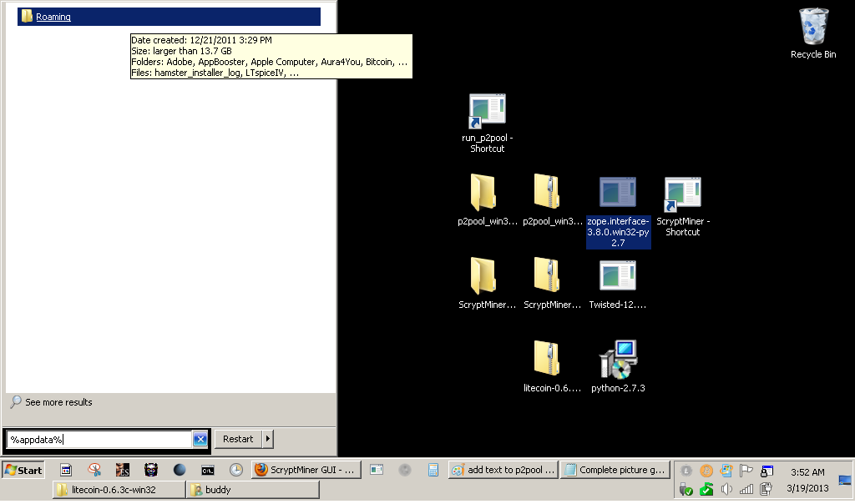Click the green checkmark tray icon
This screenshot has width=855, height=504.
point(706,489)
